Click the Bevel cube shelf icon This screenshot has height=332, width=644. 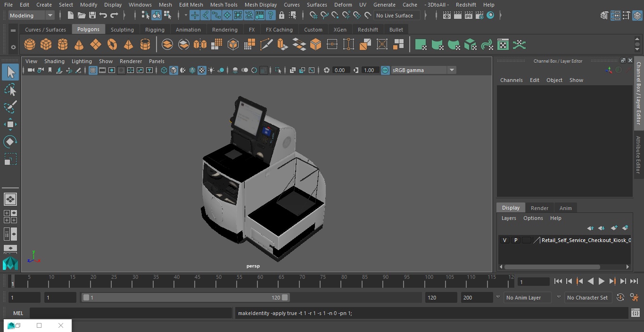pyautogui.click(x=315, y=45)
